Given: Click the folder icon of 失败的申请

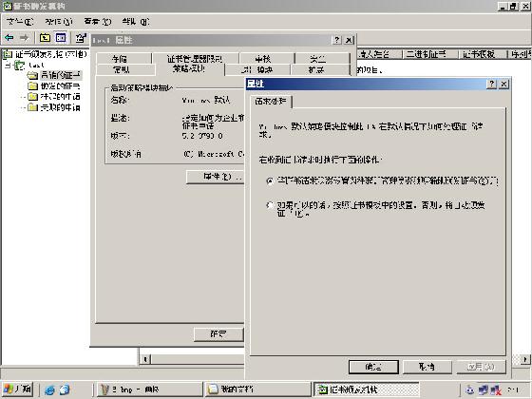Looking at the screenshot, I should pyautogui.click(x=32, y=107).
